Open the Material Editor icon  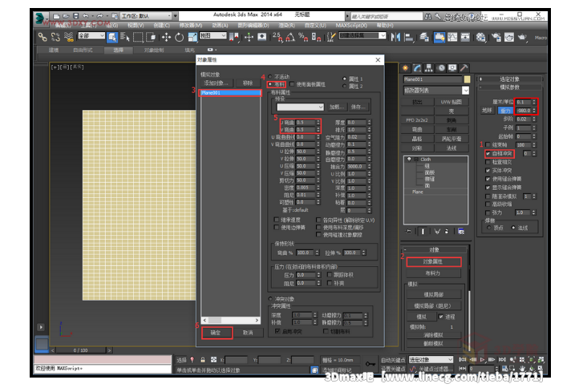(x=480, y=37)
